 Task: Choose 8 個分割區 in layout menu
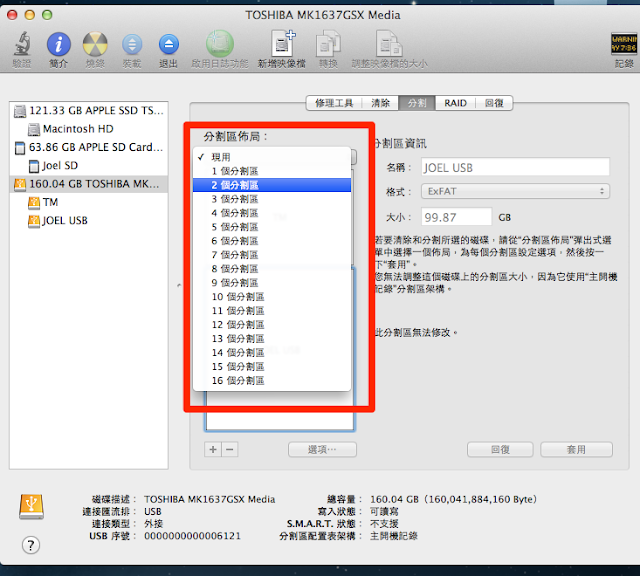(x=272, y=269)
